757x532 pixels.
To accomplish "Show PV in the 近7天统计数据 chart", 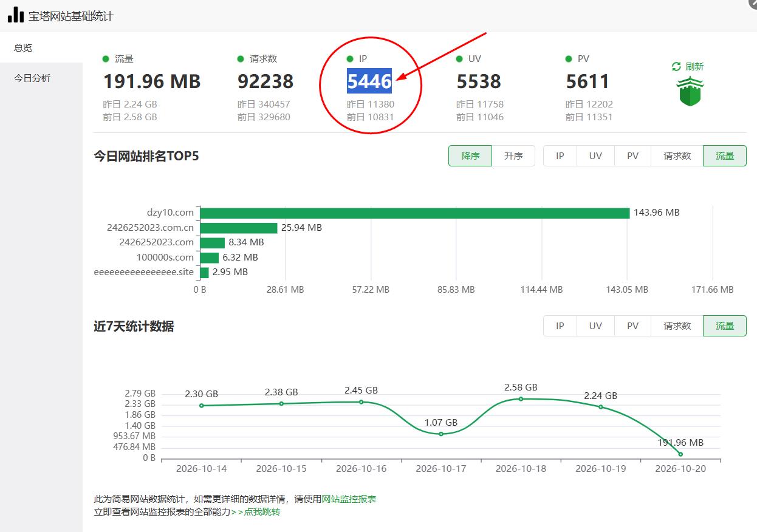I will pyautogui.click(x=632, y=326).
